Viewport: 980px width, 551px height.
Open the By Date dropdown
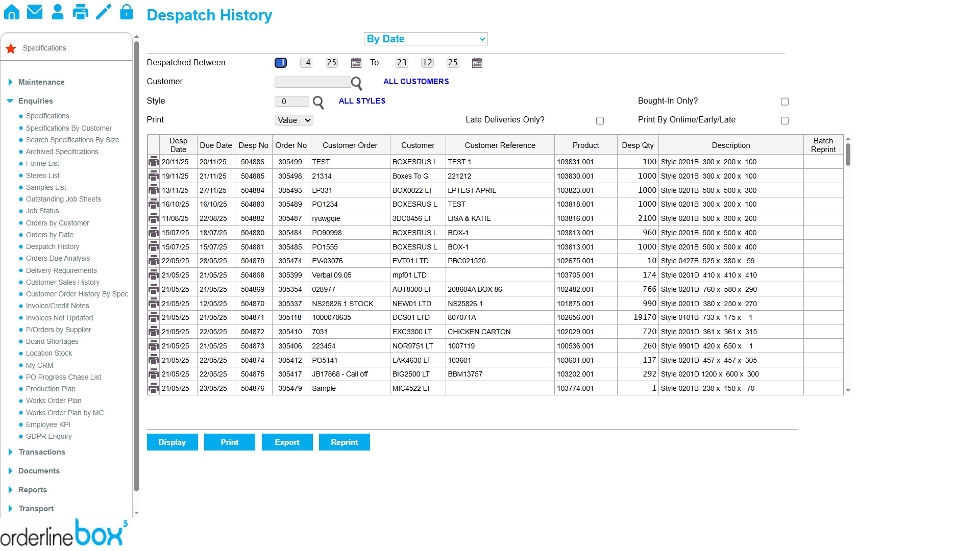(426, 39)
